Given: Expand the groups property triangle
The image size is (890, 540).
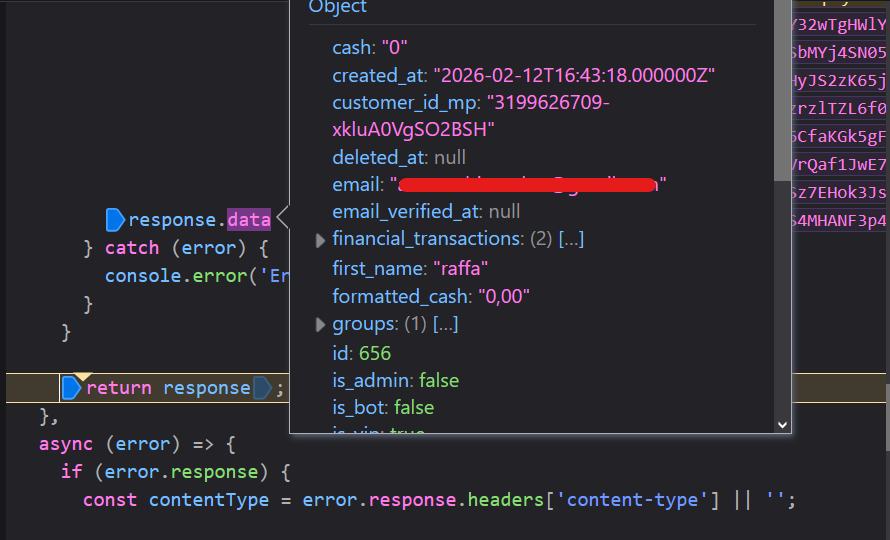Looking at the screenshot, I should click(320, 325).
